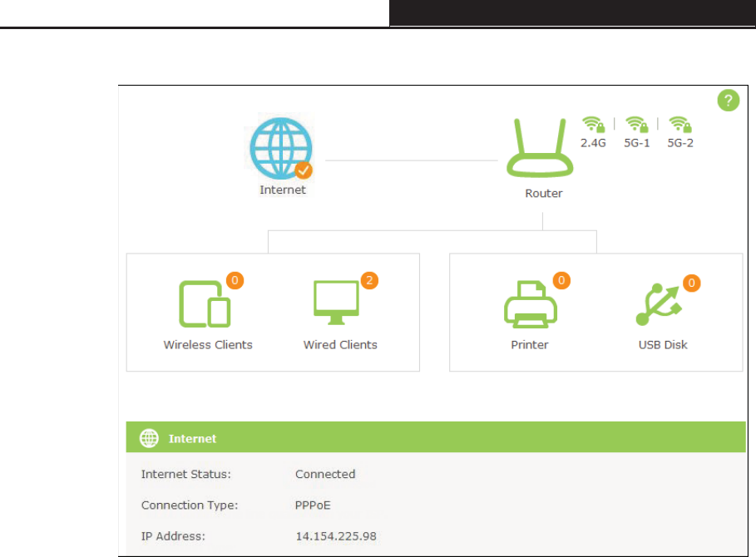Screen dimensions: 756x557
Task: Click the Printer label
Action: (x=530, y=344)
